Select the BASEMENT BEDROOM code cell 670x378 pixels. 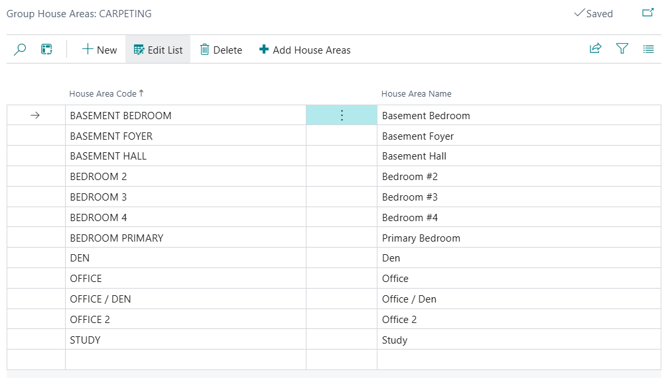186,115
